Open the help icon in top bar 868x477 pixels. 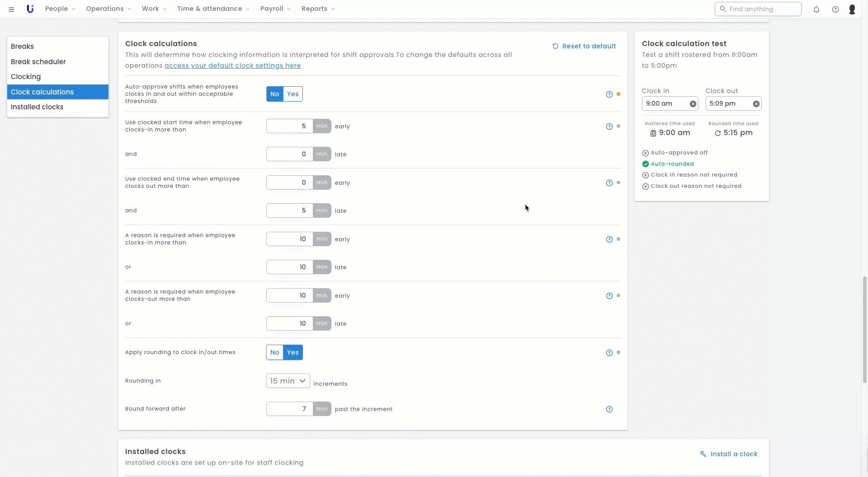tap(835, 9)
